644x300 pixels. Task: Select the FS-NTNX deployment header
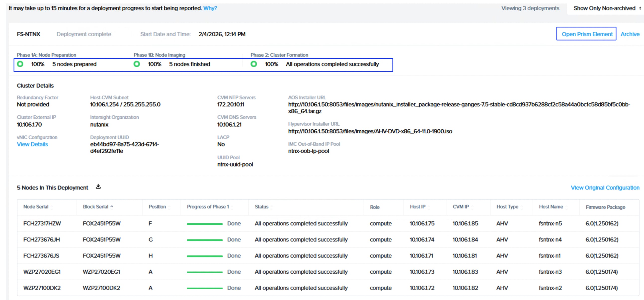[x=28, y=34]
